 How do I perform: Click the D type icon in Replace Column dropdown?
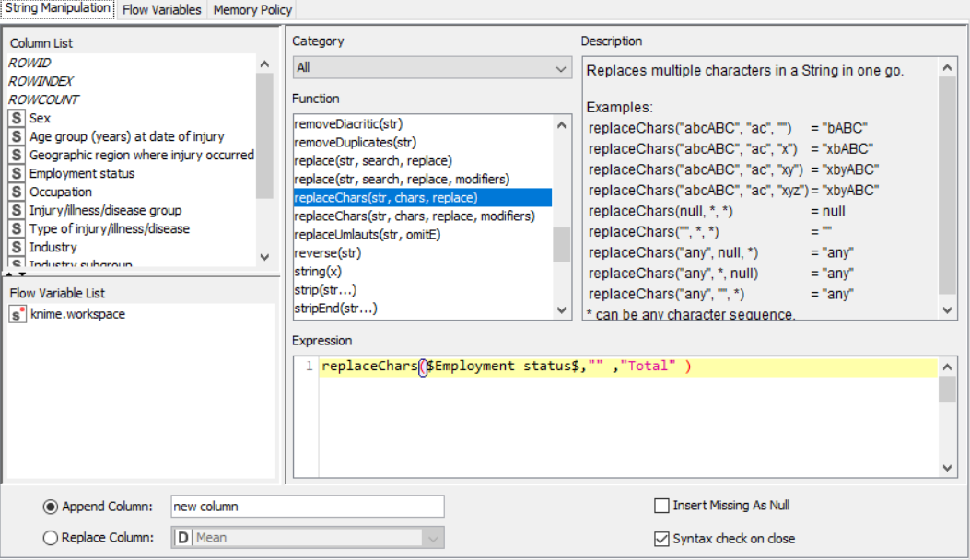pos(183,538)
